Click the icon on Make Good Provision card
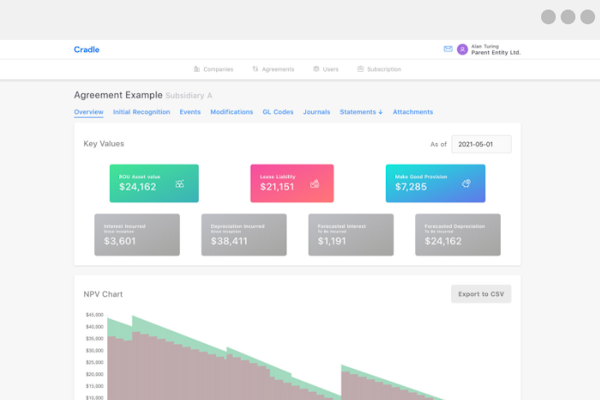Viewport: 600px width, 400px height. point(468,184)
